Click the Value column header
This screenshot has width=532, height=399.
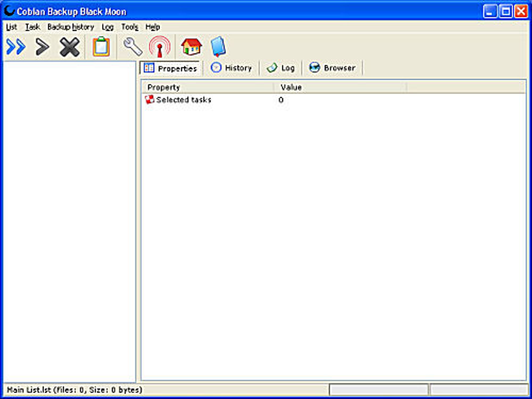point(340,87)
